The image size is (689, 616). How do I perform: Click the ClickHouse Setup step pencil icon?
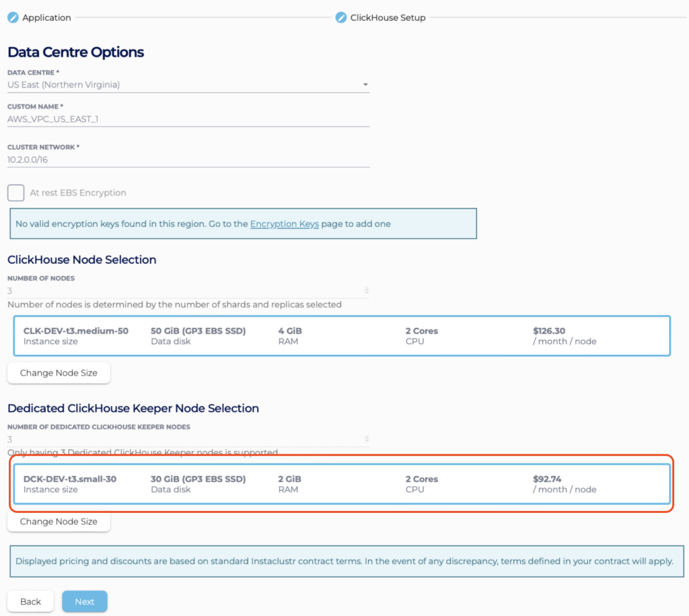tap(341, 18)
